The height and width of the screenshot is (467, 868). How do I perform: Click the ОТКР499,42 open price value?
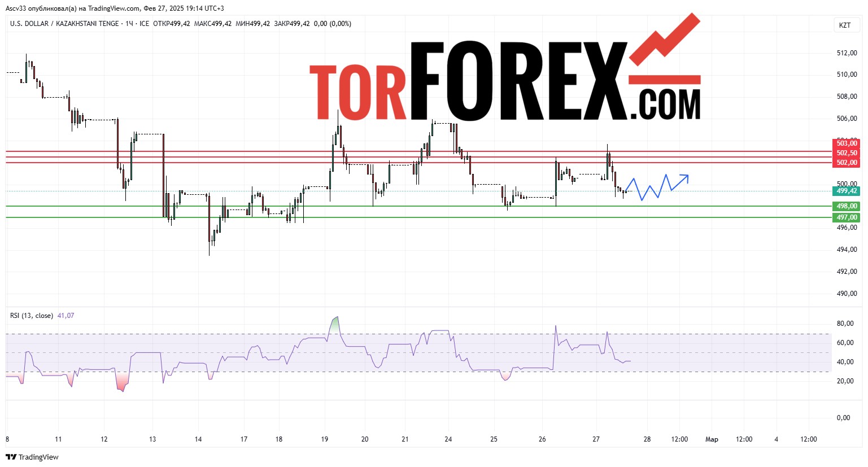pos(172,24)
